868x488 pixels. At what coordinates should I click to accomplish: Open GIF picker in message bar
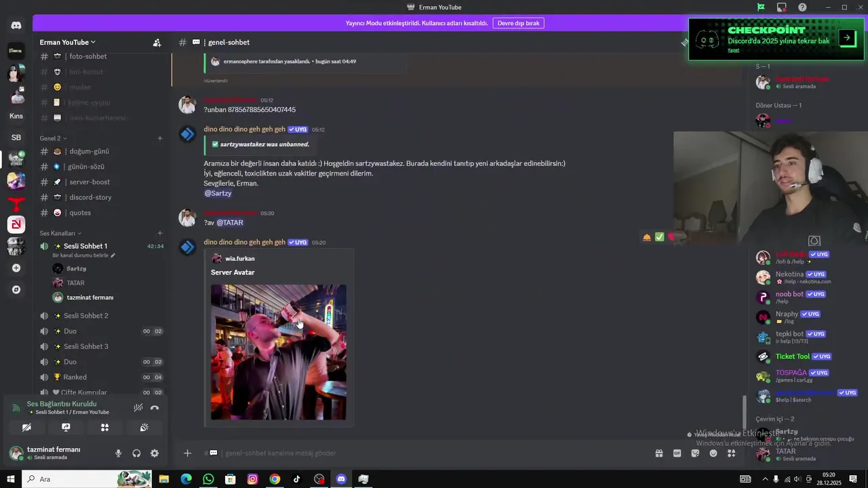coord(677,453)
